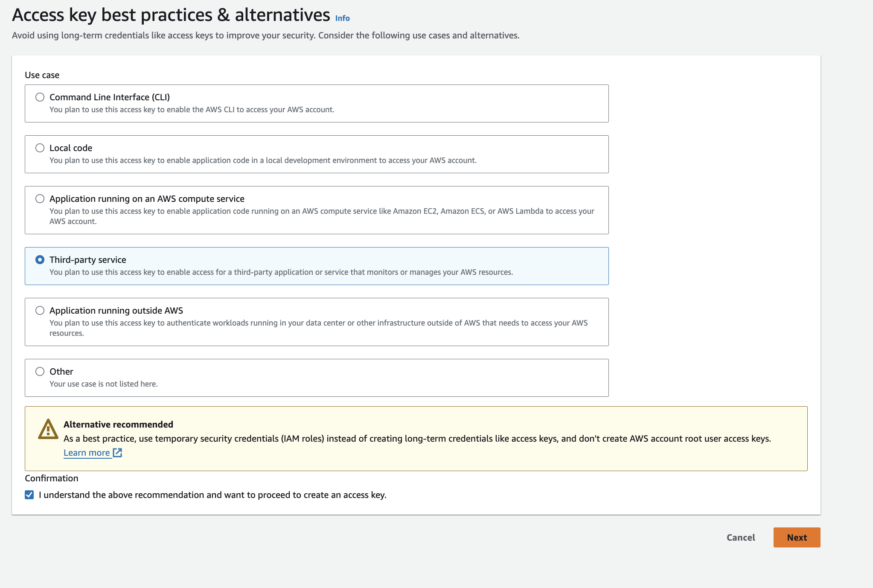Choose the Local code use case
Viewport: 873px width, 588px height.
[x=40, y=148]
